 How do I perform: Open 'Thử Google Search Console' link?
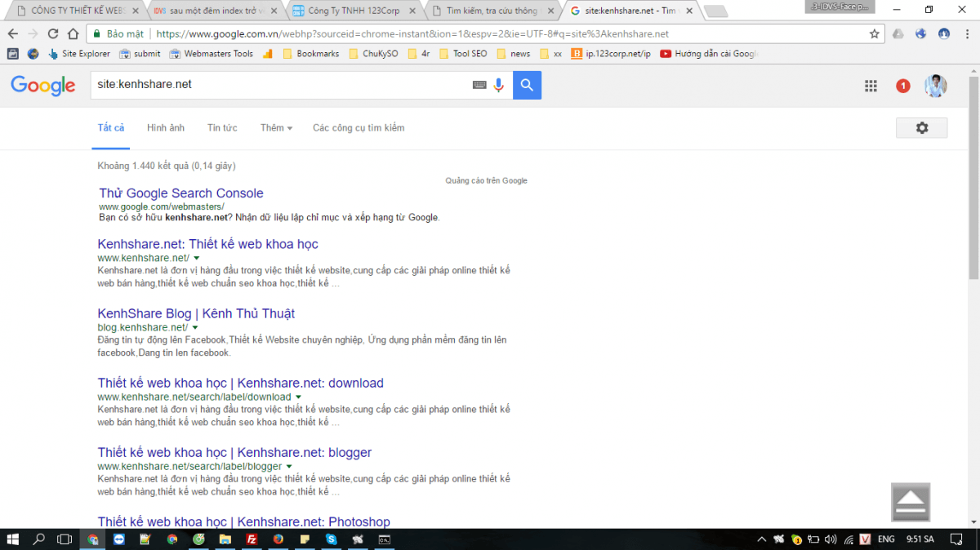point(181,193)
